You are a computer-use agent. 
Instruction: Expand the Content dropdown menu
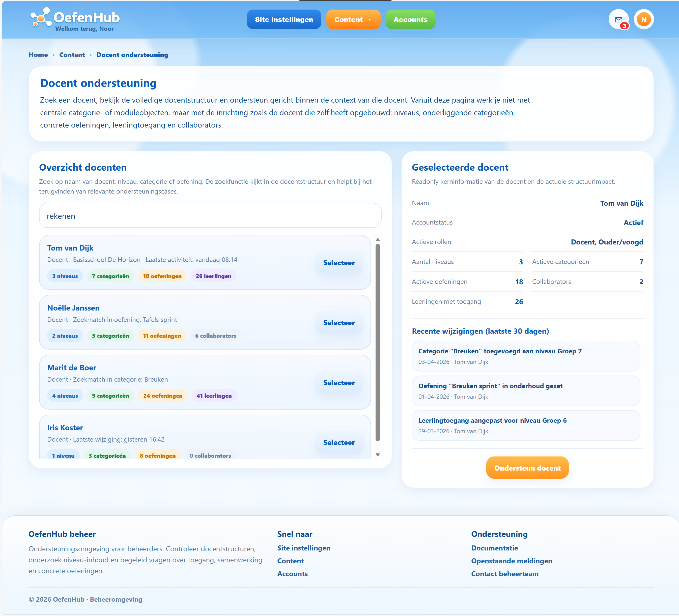[x=353, y=19]
